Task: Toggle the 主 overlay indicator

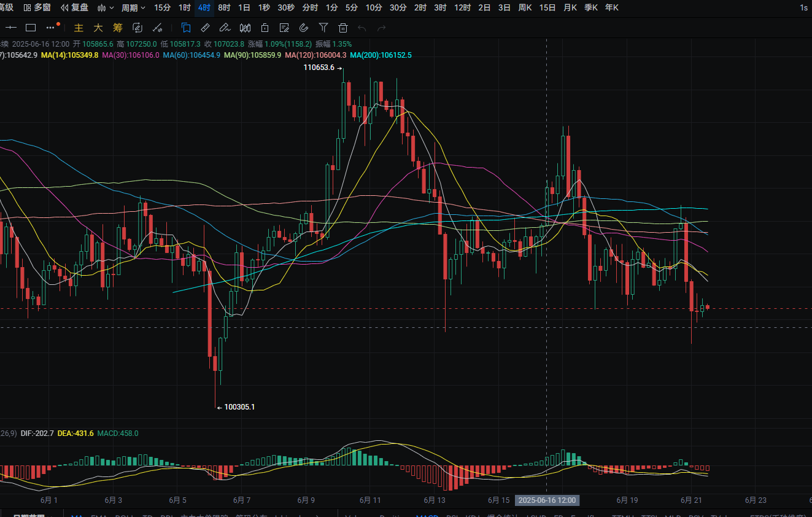Action: tap(79, 28)
